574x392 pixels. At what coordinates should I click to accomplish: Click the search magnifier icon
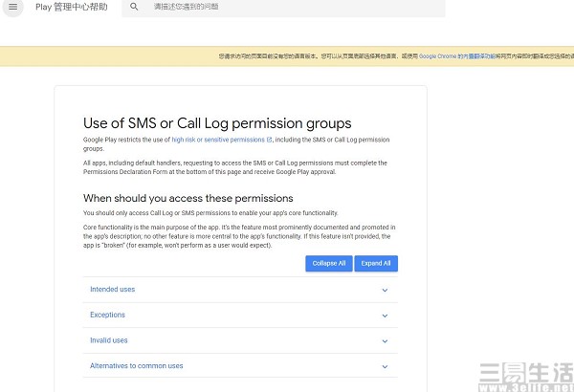[x=134, y=7]
